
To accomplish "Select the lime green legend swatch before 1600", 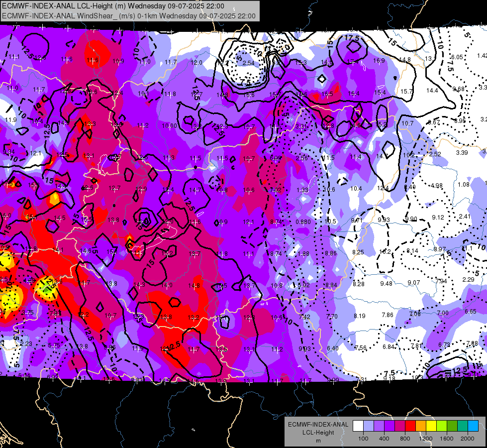I will (x=442, y=426).
